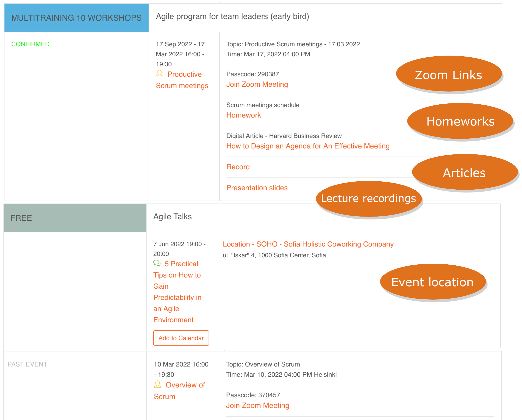Click the 10 Mar 2022 16:00 - 19:30 date

coord(181,369)
